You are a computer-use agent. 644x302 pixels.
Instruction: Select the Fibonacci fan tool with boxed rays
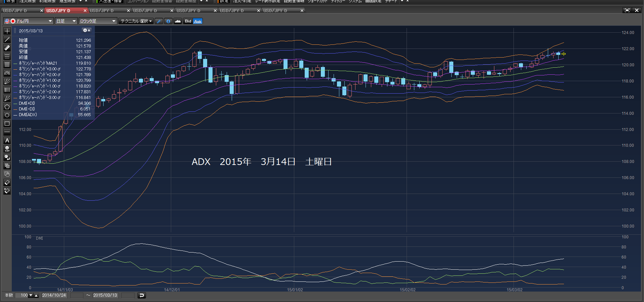point(7,81)
